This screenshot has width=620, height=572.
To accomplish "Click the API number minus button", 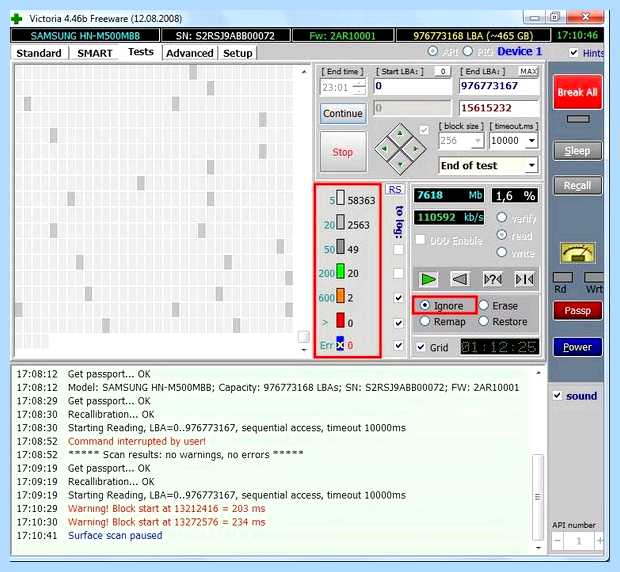I will click(x=558, y=540).
